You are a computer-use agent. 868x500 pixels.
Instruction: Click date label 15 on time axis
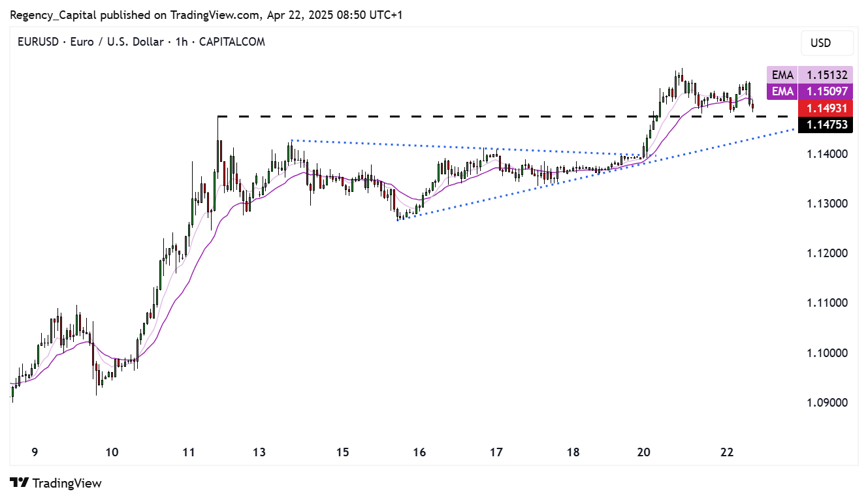343,452
